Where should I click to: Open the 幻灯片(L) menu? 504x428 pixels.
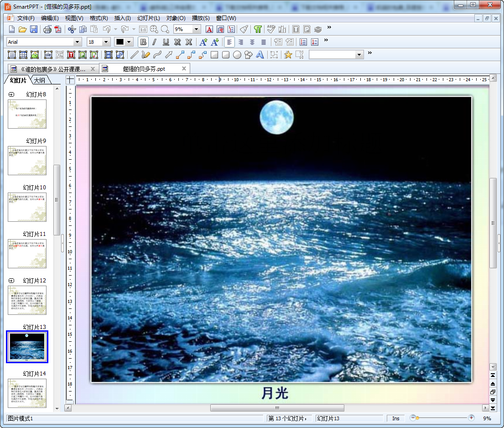[149, 18]
